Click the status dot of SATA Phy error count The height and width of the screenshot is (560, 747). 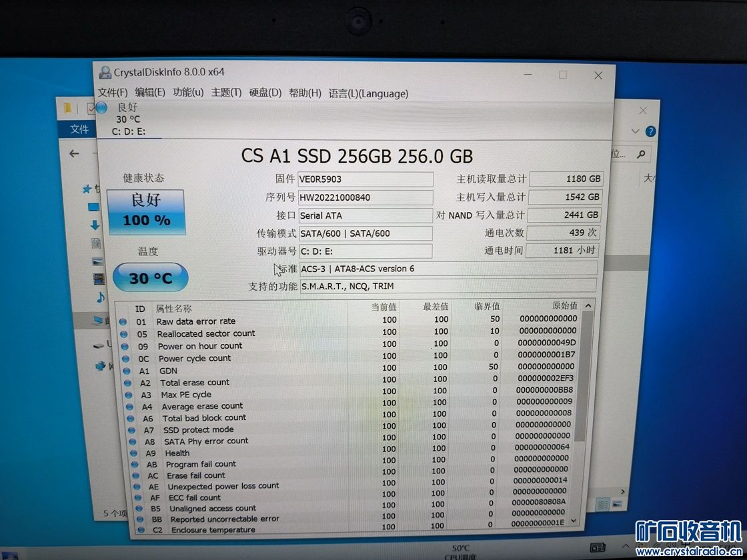pyautogui.click(x=133, y=442)
